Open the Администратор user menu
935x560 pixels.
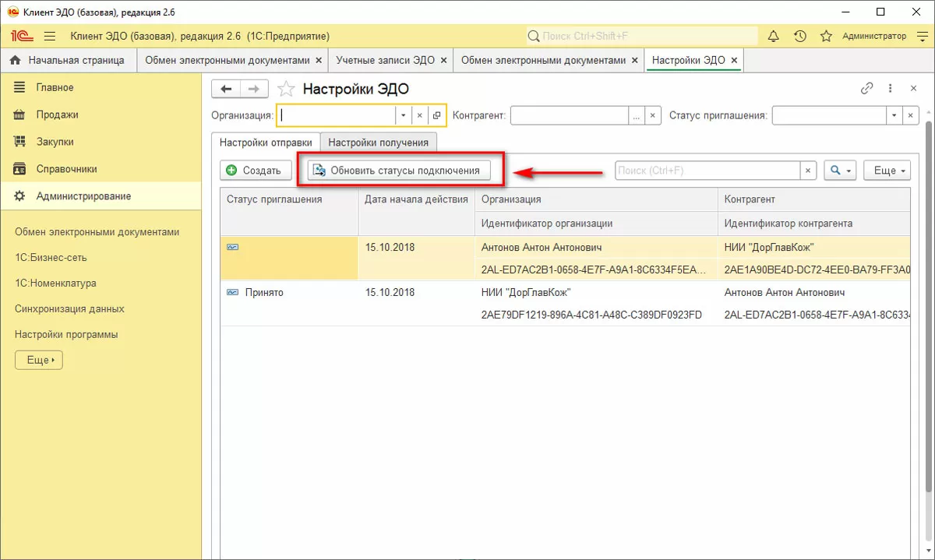click(874, 37)
